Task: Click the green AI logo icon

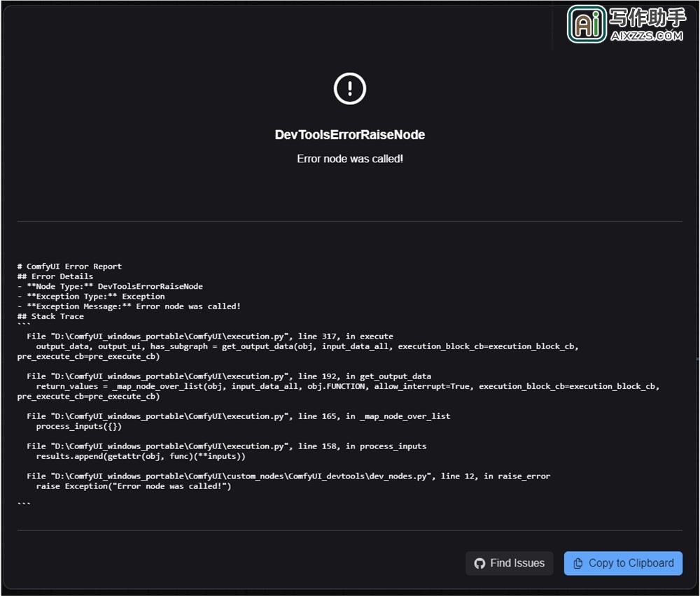Action: click(x=587, y=24)
